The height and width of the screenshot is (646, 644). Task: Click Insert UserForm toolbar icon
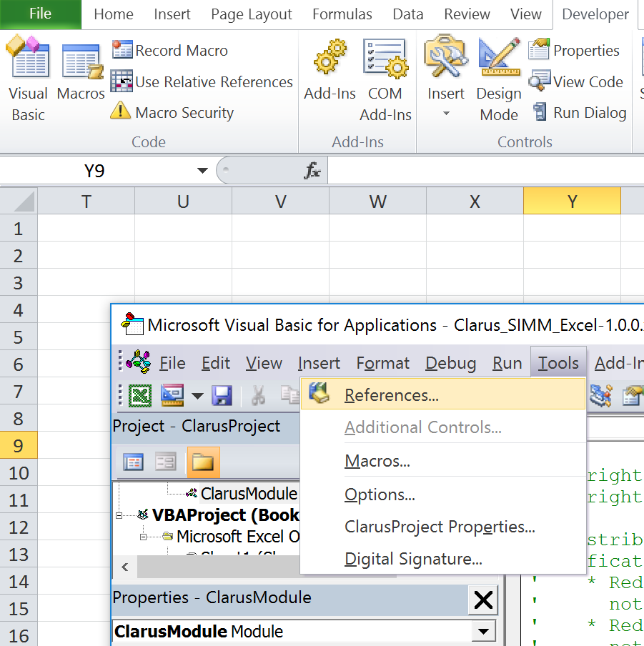[172, 395]
